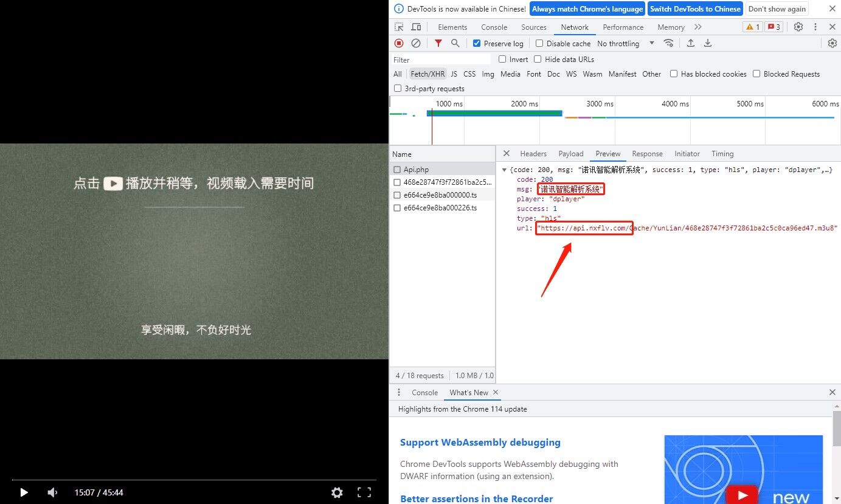The height and width of the screenshot is (504, 841).
Task: Open the DevTools settings gear
Action: click(x=798, y=27)
